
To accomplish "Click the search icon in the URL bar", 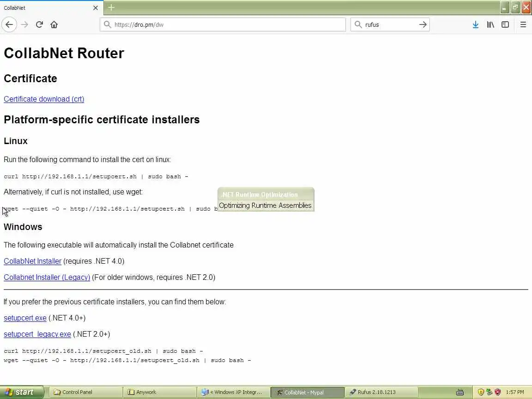I will pyautogui.click(x=107, y=24).
